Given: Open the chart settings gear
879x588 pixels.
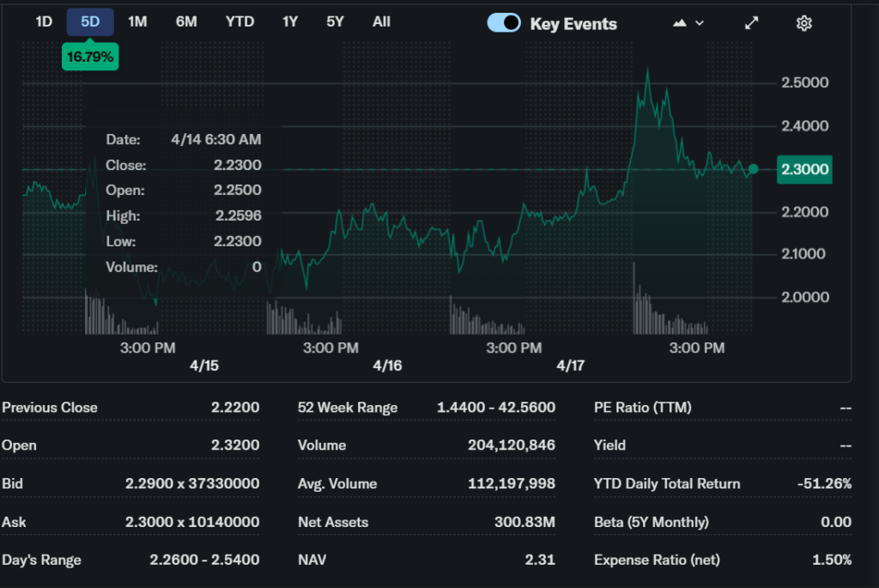Looking at the screenshot, I should (x=803, y=23).
